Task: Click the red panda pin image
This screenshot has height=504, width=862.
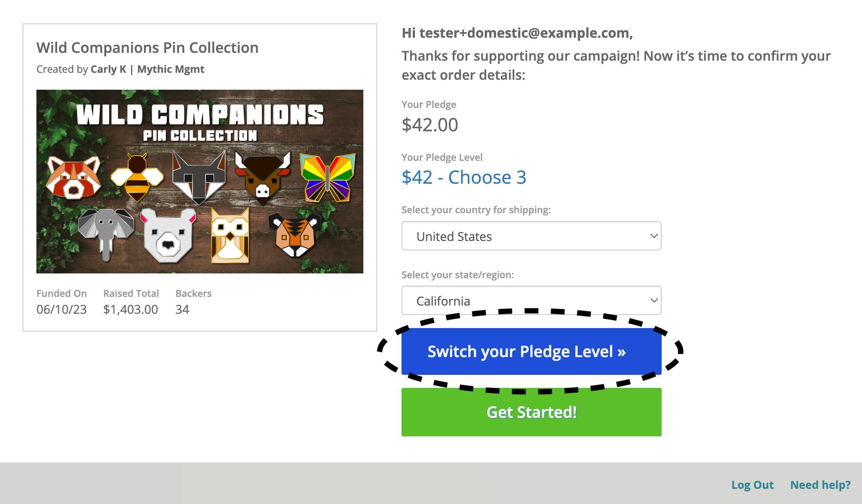Action: (73, 178)
